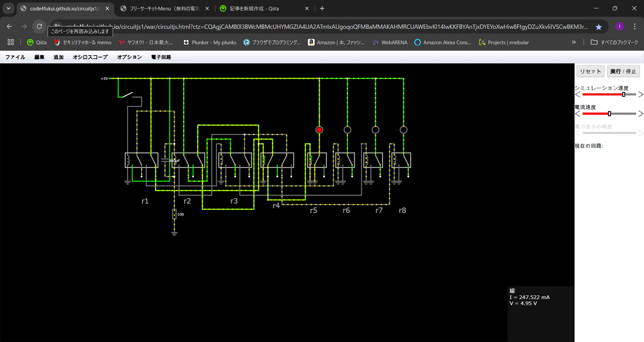Open the 編集 menu
Image resolution: width=644 pixels, height=342 pixels.
tap(39, 57)
